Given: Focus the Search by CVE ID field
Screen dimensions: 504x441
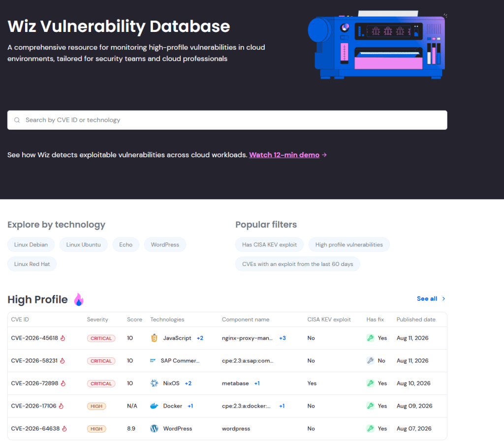Looking at the screenshot, I should point(227,120).
